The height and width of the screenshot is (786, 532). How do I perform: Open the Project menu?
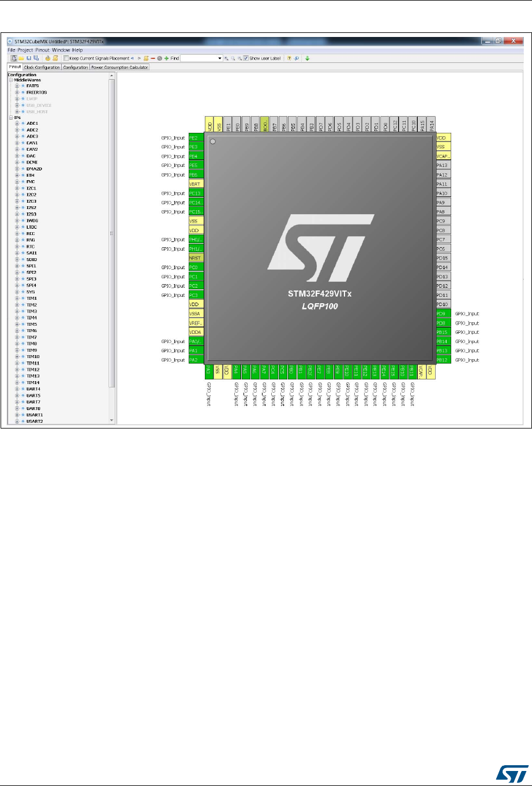point(25,50)
